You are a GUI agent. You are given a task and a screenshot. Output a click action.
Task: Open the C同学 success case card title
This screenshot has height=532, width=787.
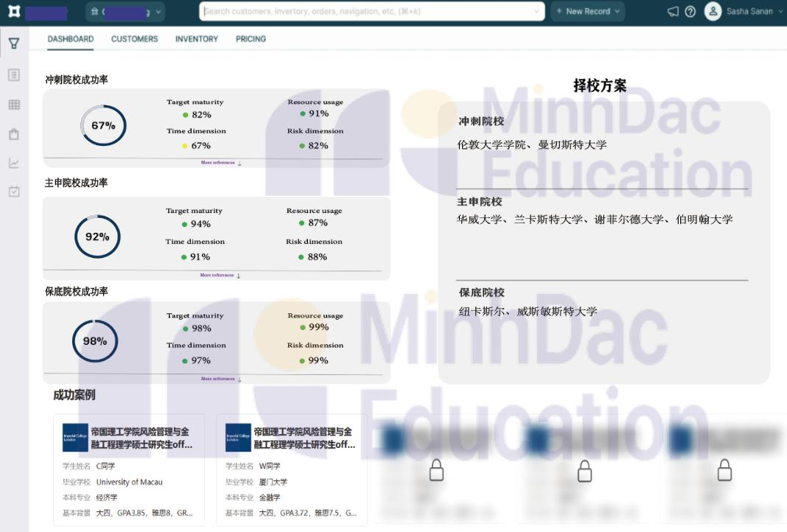tap(141, 438)
